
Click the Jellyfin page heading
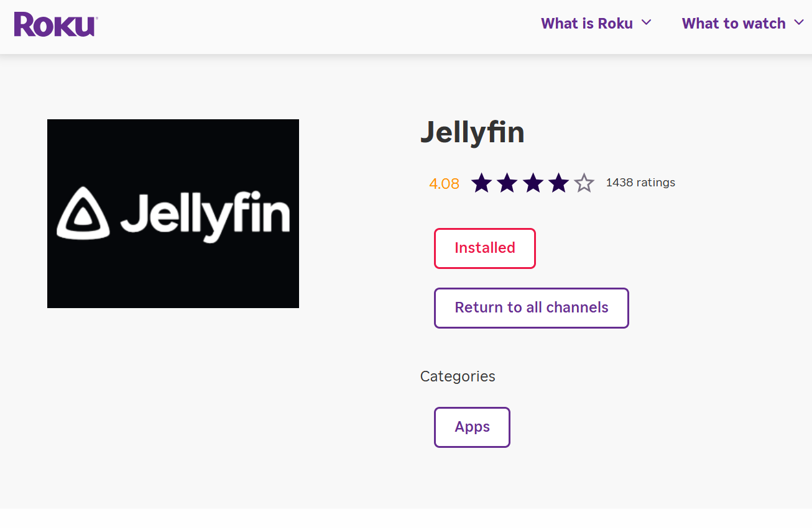click(472, 132)
